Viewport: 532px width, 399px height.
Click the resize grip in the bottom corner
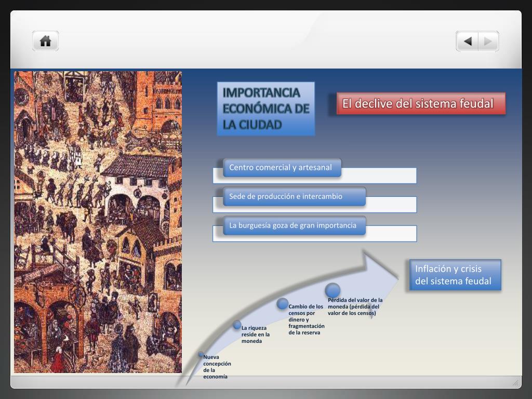click(515, 383)
